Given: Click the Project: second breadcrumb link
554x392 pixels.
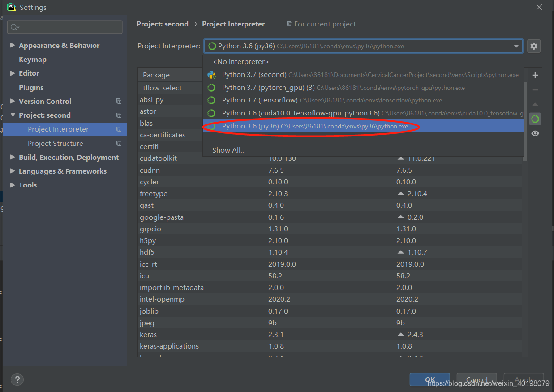Looking at the screenshot, I should [163, 24].
